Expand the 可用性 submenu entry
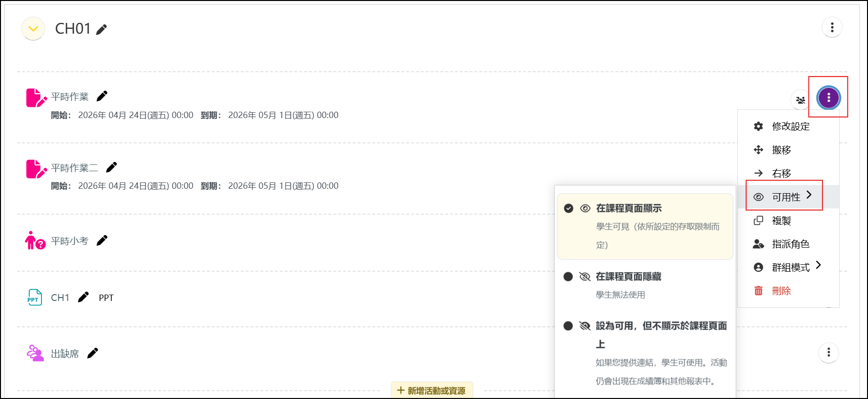Image resolution: width=868 pixels, height=399 pixels. [x=788, y=197]
